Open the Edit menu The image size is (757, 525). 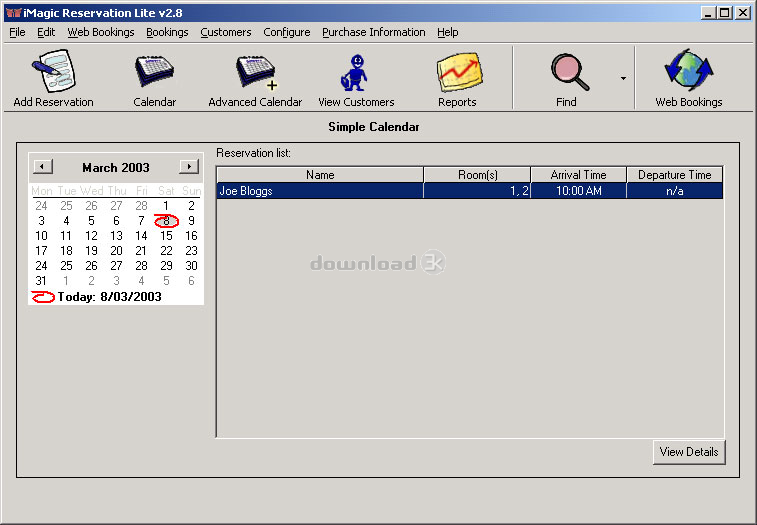click(x=46, y=32)
